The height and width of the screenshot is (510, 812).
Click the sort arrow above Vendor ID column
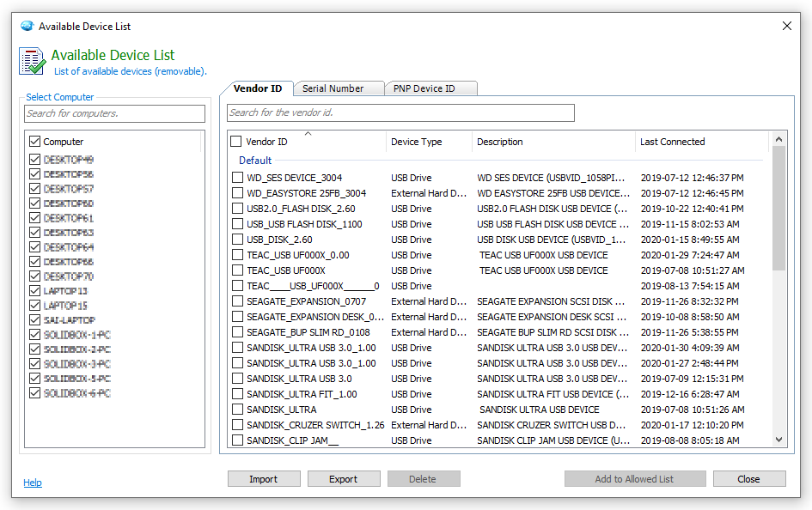click(x=308, y=133)
